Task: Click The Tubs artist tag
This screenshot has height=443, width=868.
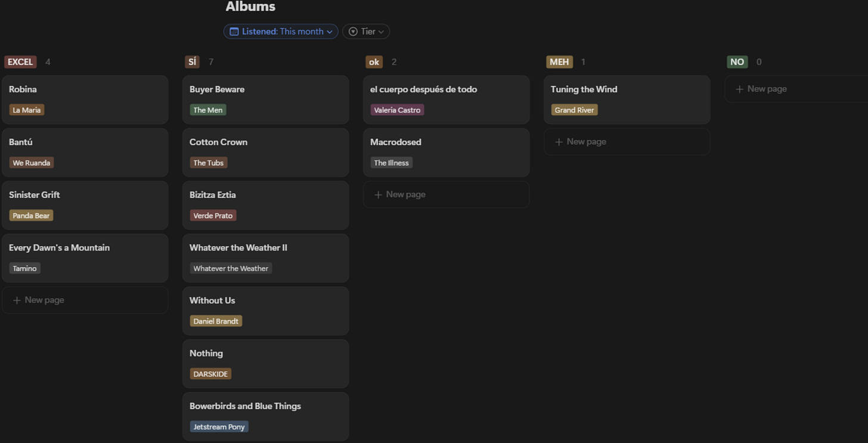Action: point(208,163)
